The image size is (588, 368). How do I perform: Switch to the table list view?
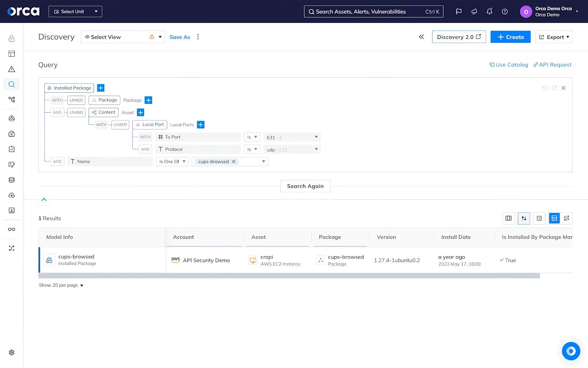554,218
